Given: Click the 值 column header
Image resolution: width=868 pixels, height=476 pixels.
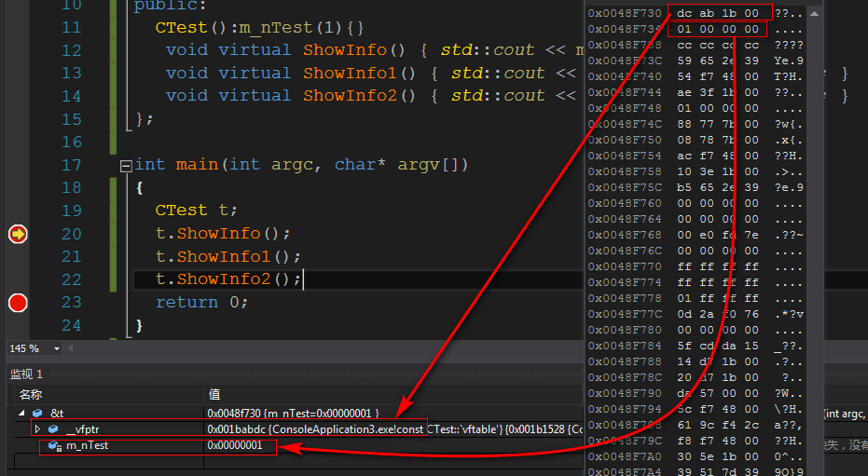Looking at the screenshot, I should (214, 395).
